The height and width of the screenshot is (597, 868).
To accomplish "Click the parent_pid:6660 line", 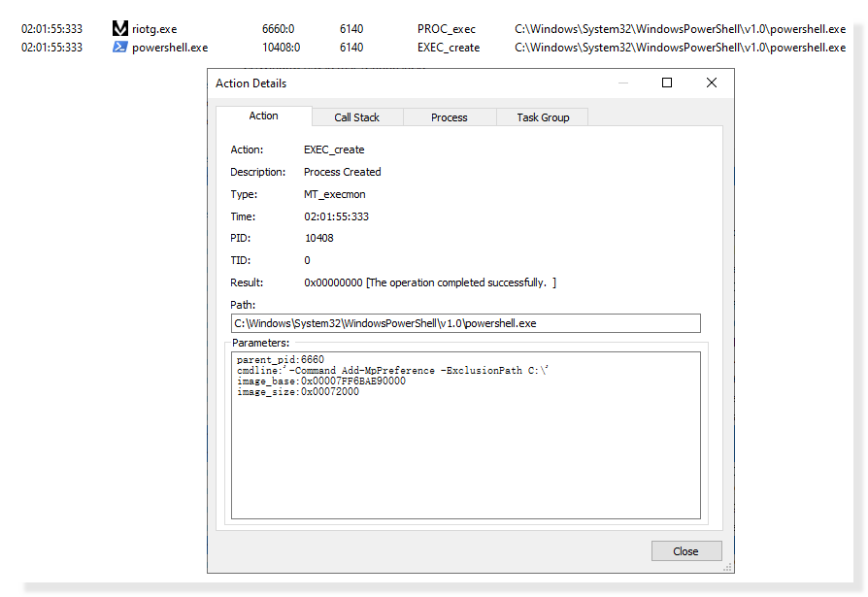I will [x=280, y=359].
